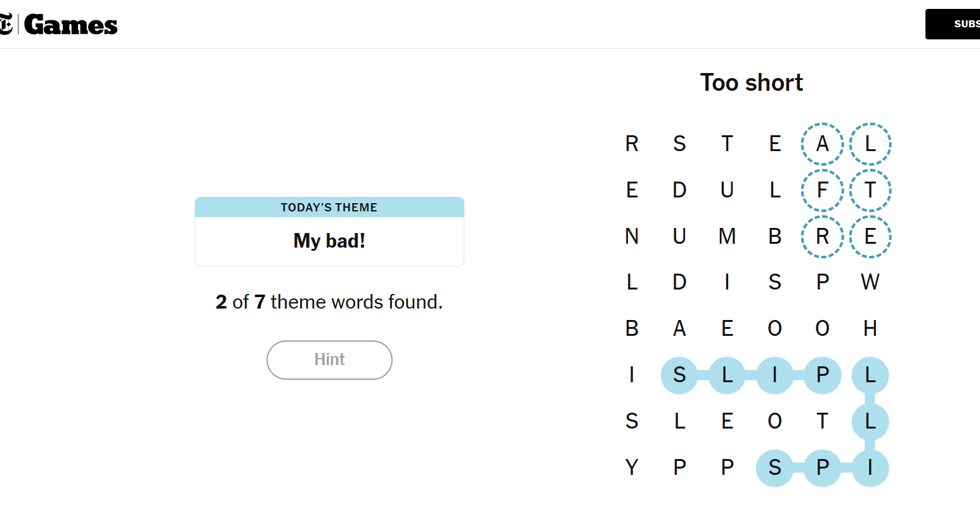980x513 pixels.
Task: Deselect the dashed-circled letter A
Action: click(x=822, y=144)
